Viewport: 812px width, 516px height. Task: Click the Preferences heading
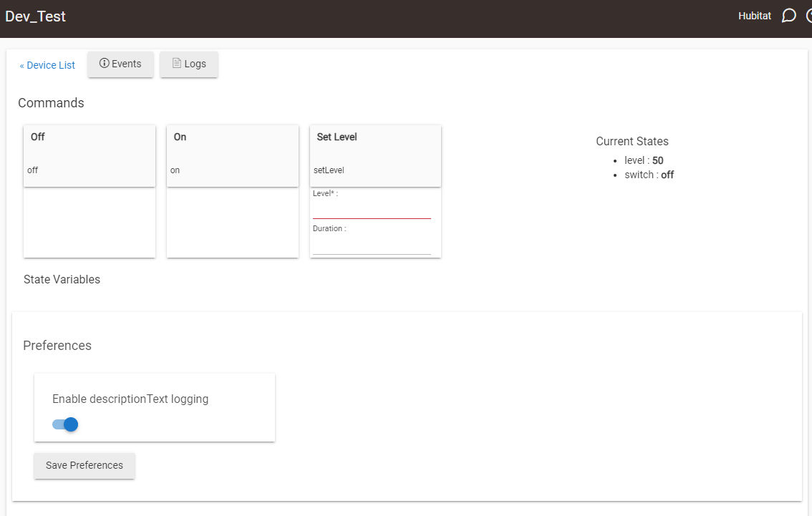[57, 345]
